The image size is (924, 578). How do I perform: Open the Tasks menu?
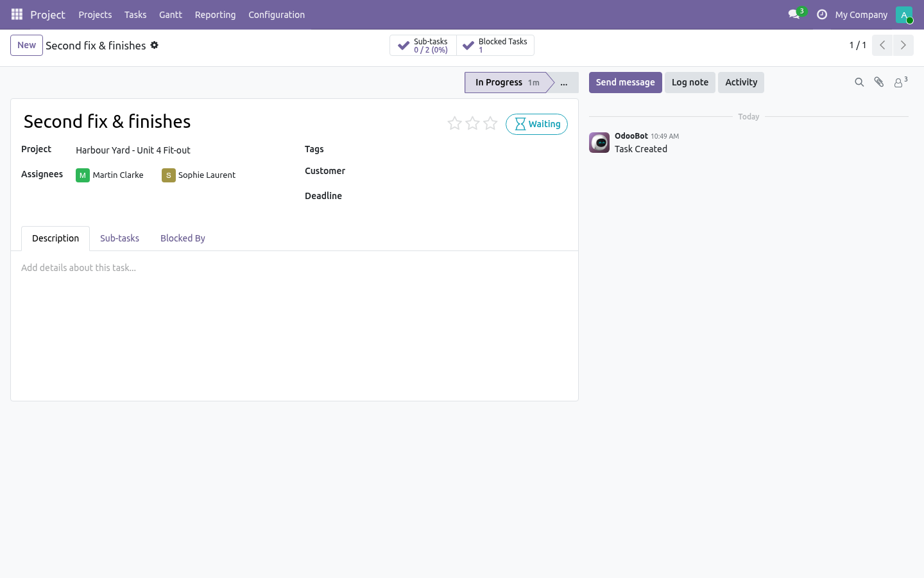point(135,14)
